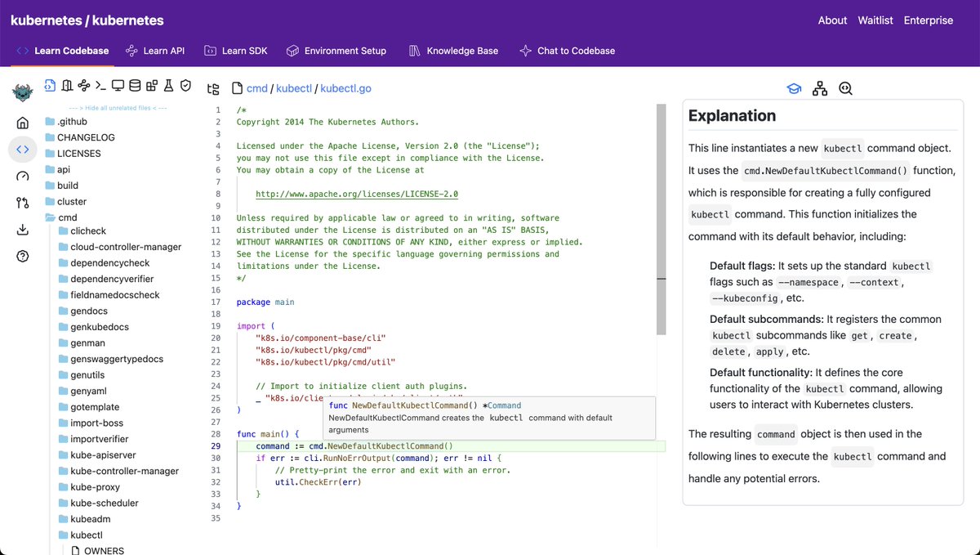Select the terminal prompt filter icon

tap(100, 85)
